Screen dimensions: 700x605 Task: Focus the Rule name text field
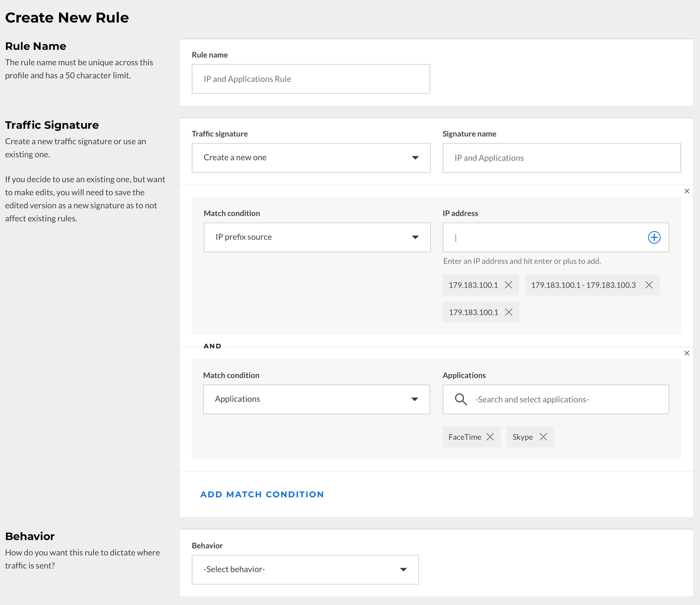pyautogui.click(x=311, y=79)
